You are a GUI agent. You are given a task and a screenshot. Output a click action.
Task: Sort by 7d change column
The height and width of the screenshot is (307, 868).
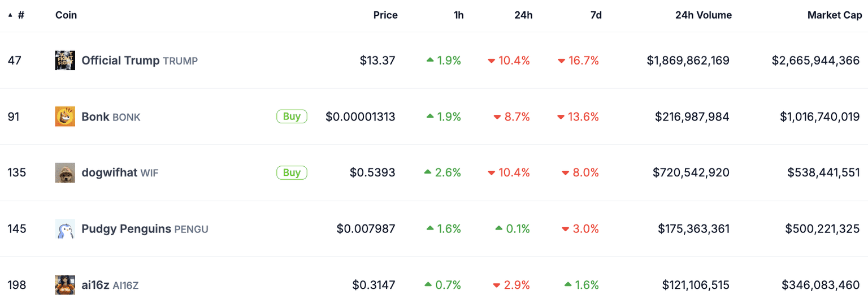point(596,15)
